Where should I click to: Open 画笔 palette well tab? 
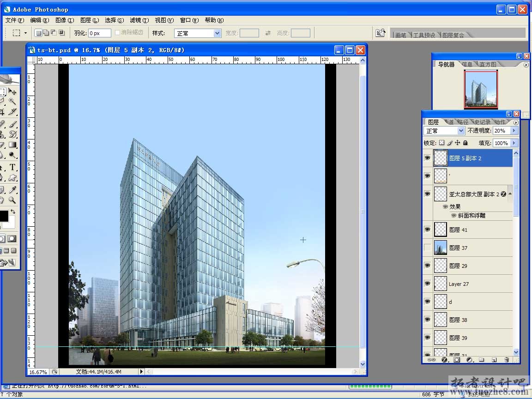401,35
